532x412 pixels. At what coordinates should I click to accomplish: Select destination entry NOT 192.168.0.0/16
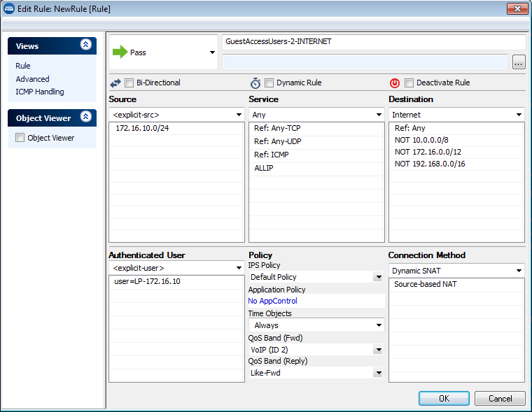point(456,164)
